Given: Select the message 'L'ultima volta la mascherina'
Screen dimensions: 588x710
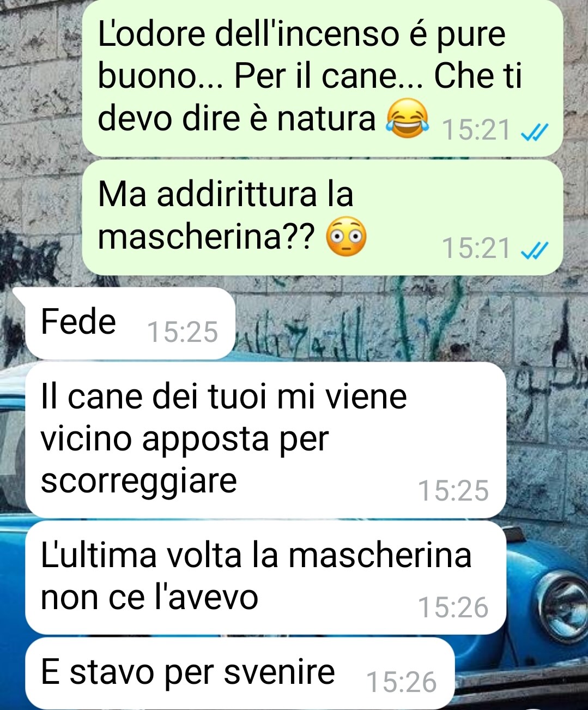Looking at the screenshot, I should pos(266,577).
